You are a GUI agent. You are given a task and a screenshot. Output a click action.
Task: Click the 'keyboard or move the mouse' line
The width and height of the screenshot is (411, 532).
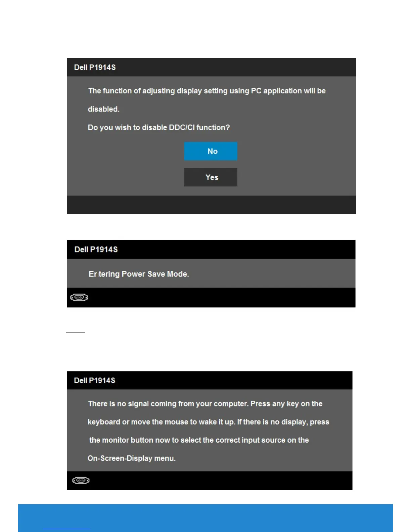point(208,422)
